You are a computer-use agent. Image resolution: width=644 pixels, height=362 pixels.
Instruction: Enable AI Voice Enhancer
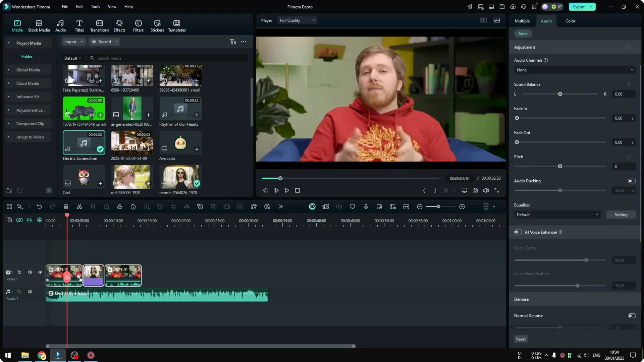click(x=518, y=232)
